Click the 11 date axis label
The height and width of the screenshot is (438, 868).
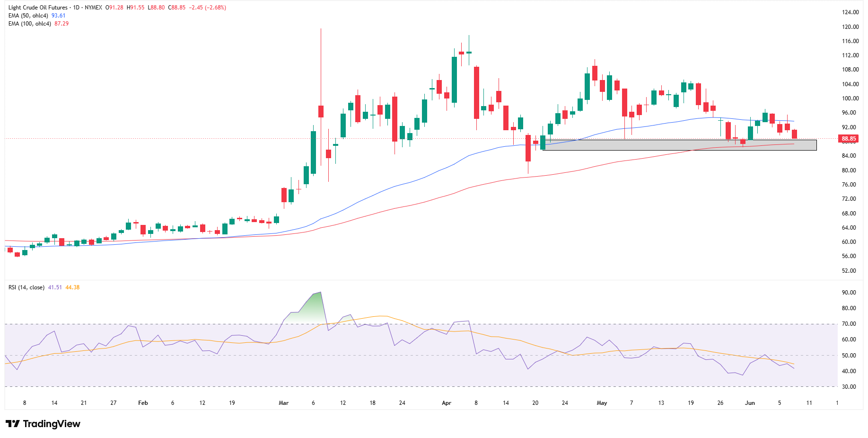tap(809, 403)
